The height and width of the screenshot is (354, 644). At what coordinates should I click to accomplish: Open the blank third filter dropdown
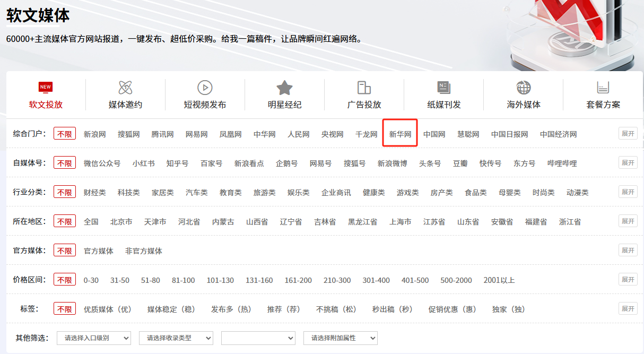point(258,338)
